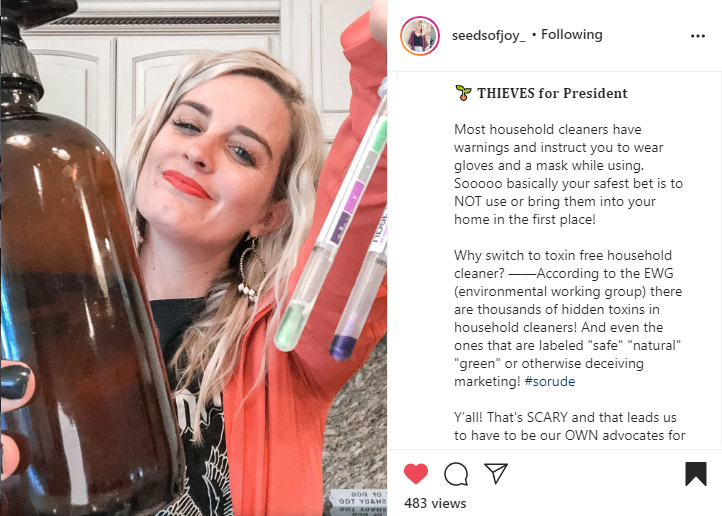Click the Why switch to toxin free paragraph
The height and width of the screenshot is (516, 722).
[x=568, y=318]
